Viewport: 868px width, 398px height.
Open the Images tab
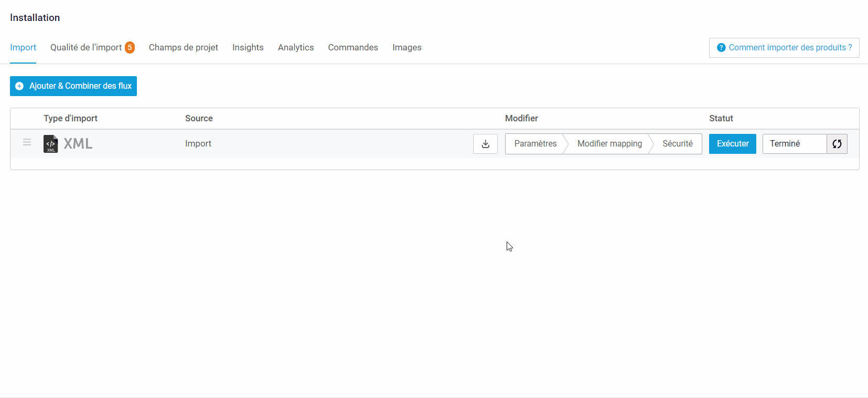pos(406,48)
